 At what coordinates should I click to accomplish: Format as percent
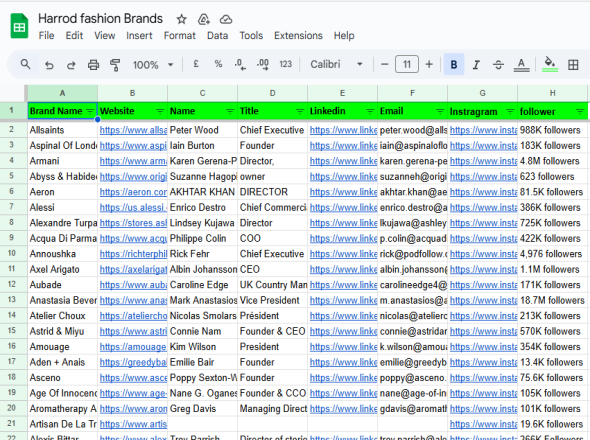pyautogui.click(x=218, y=64)
